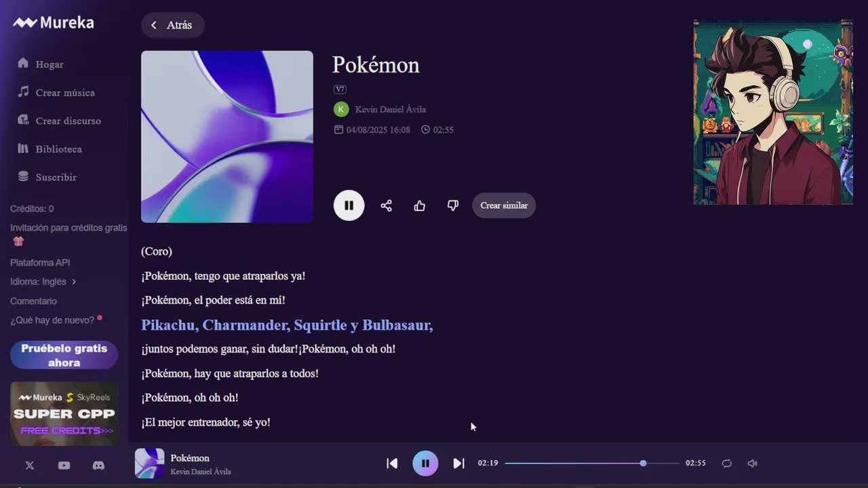Image resolution: width=868 pixels, height=488 pixels.
Task: Click lyric "¡juntos podemos ganar, sin dudar!"
Action: [220, 349]
